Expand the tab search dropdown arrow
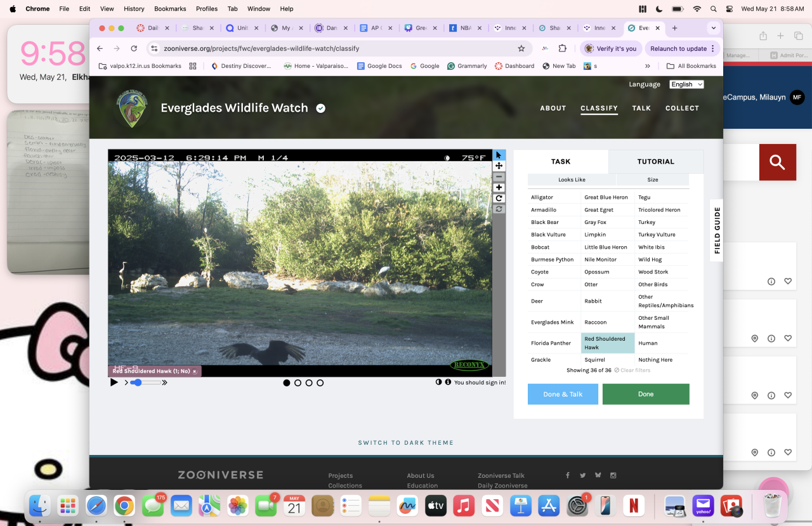Viewport: 812px width, 526px height. (714, 28)
